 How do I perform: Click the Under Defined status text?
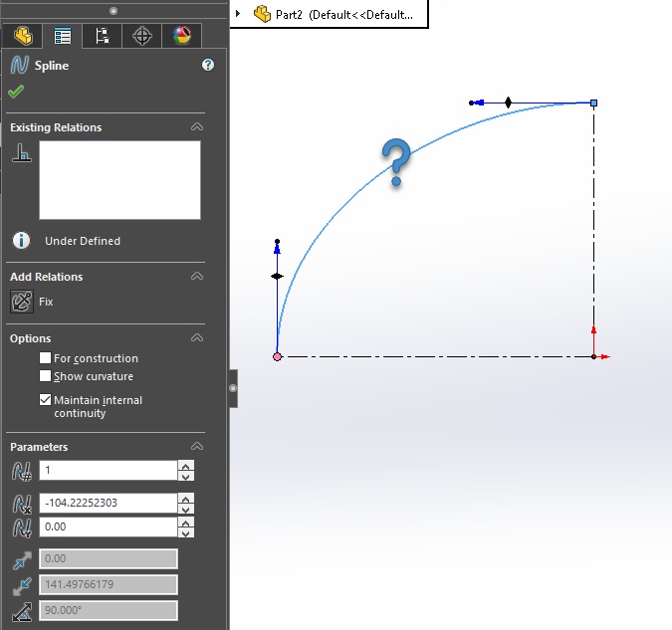83,241
